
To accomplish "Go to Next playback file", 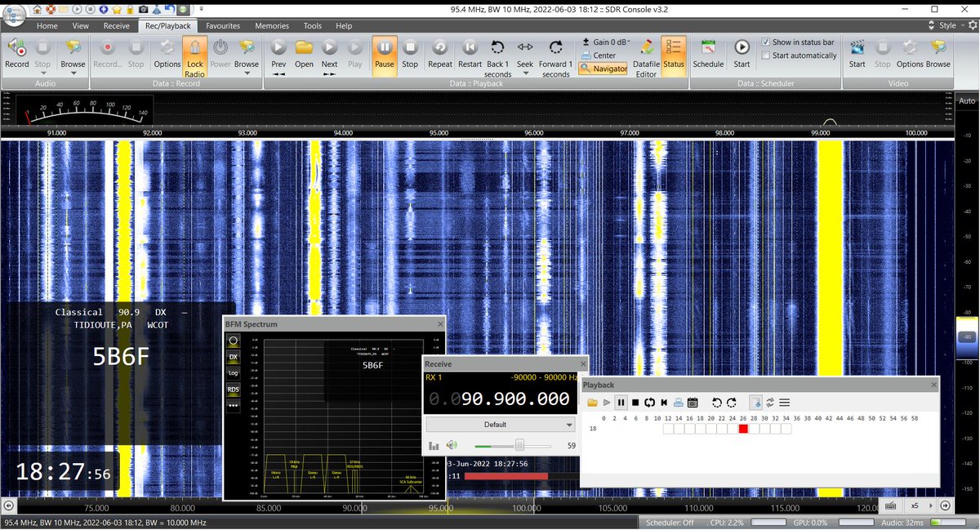I will (x=329, y=57).
